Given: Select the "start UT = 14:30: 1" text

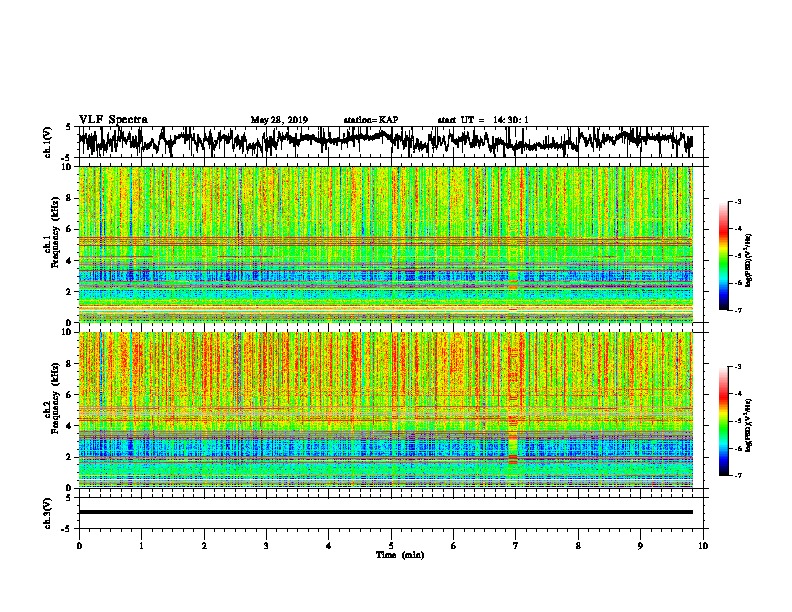Looking at the screenshot, I should point(483,120).
